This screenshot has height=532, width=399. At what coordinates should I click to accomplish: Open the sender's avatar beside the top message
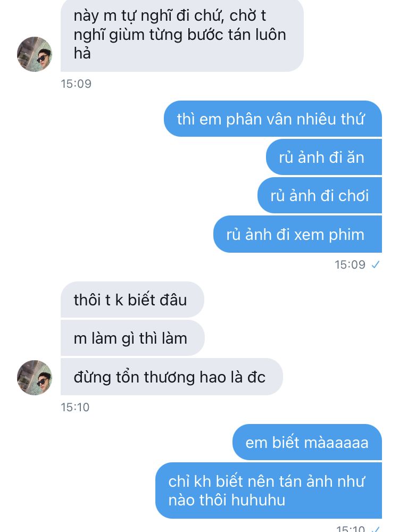point(35,54)
